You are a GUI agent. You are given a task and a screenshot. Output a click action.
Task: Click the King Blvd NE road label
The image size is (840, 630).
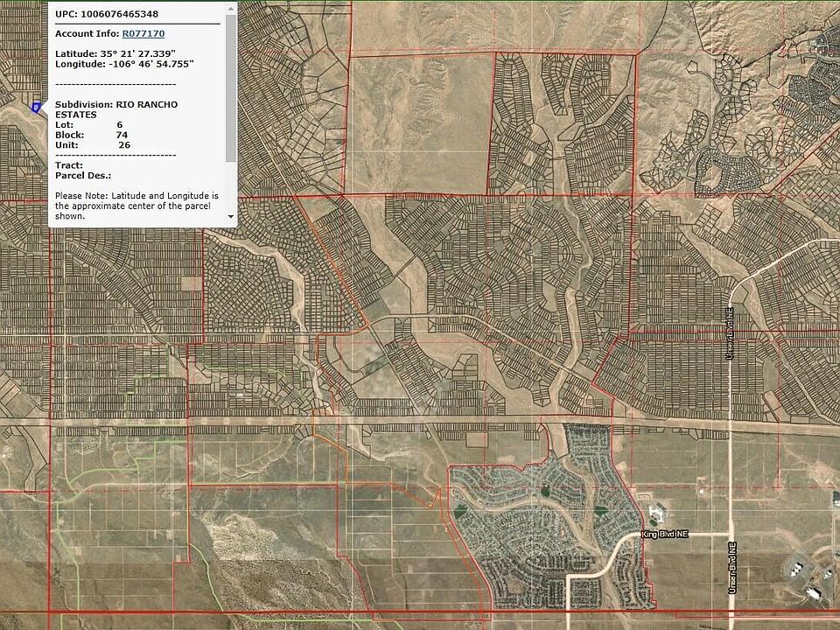pos(665,534)
